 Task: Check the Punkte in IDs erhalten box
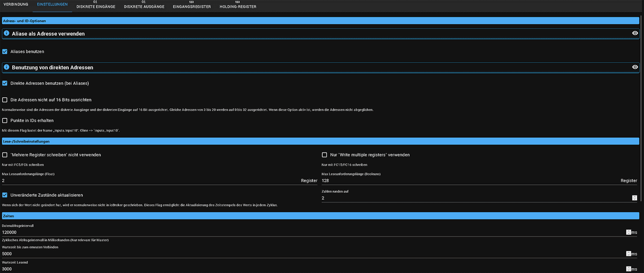coord(5,120)
